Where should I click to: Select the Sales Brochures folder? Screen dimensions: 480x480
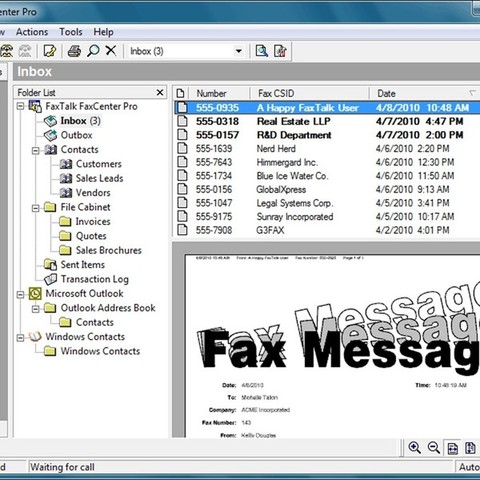pos(109,250)
